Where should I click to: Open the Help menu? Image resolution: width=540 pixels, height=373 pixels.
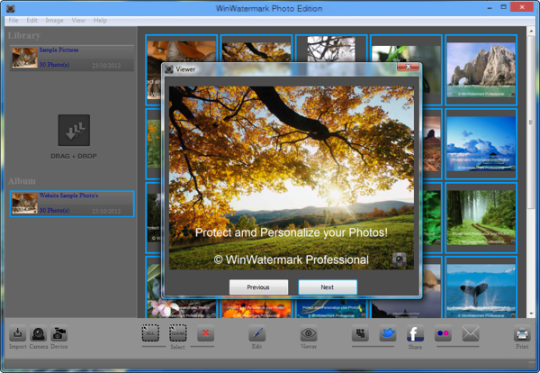(100, 20)
